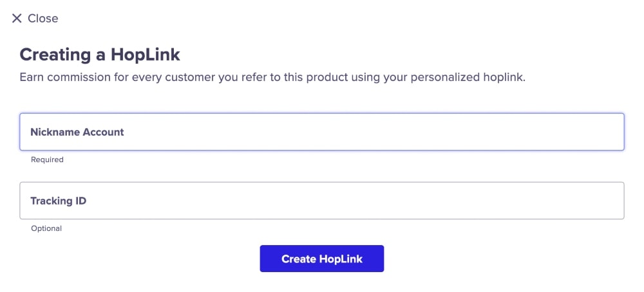This screenshot has width=644, height=292.
Task: Click the 'Nickname Account' placeholder label
Action: [x=77, y=132]
